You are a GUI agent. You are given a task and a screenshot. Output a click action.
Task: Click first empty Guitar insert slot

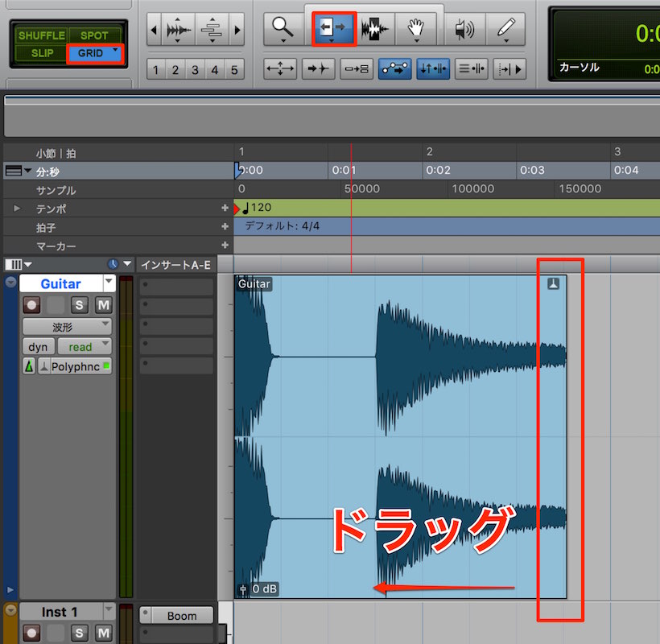click(x=177, y=287)
